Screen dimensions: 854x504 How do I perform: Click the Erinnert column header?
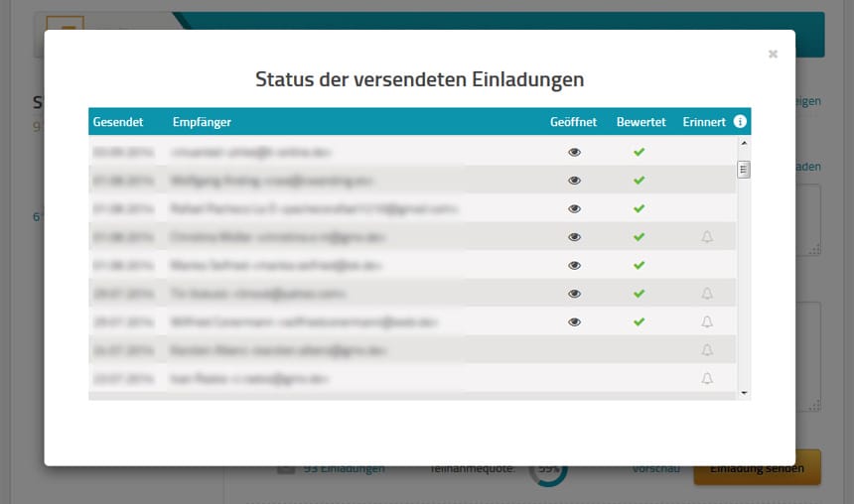tap(704, 122)
